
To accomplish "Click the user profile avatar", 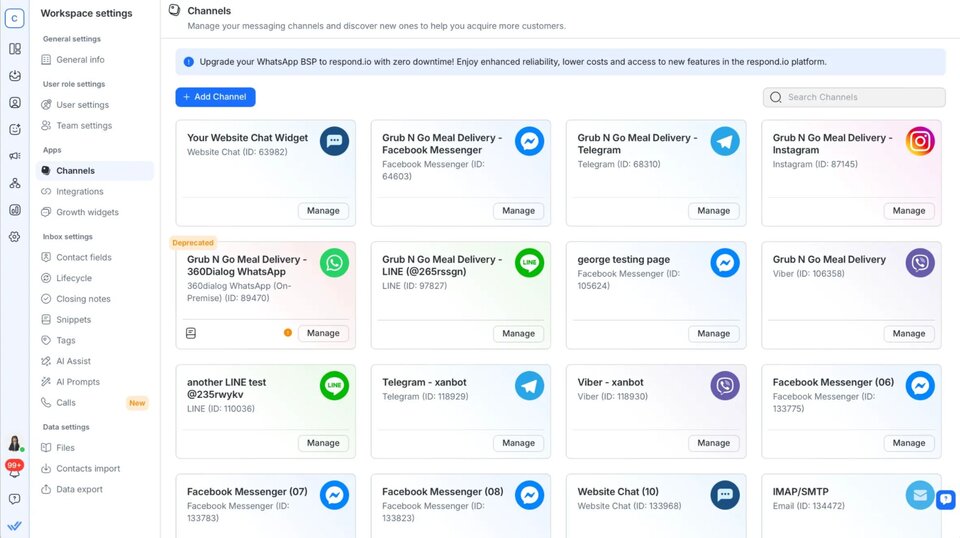I will (x=15, y=443).
